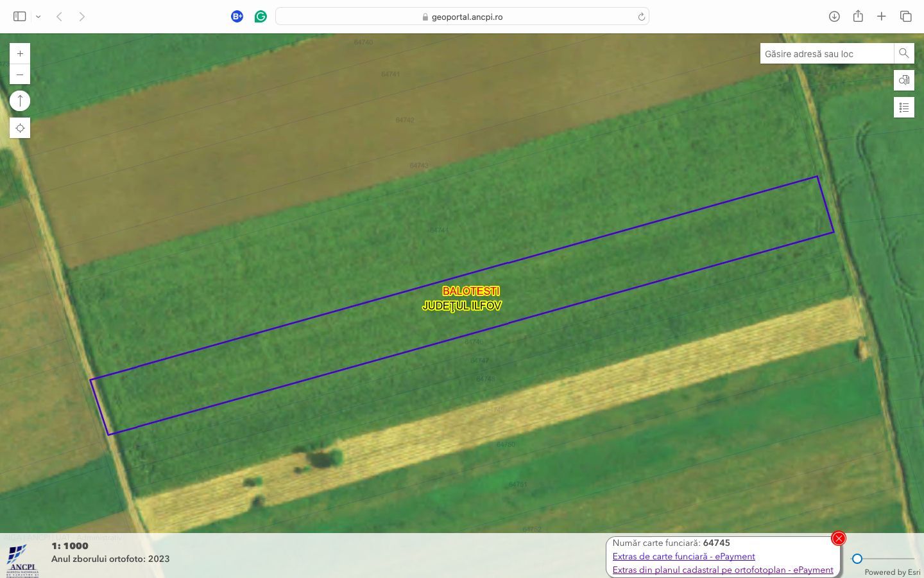Screen dimensions: 924x578
Task: Show the tab overview
Action: point(905,16)
